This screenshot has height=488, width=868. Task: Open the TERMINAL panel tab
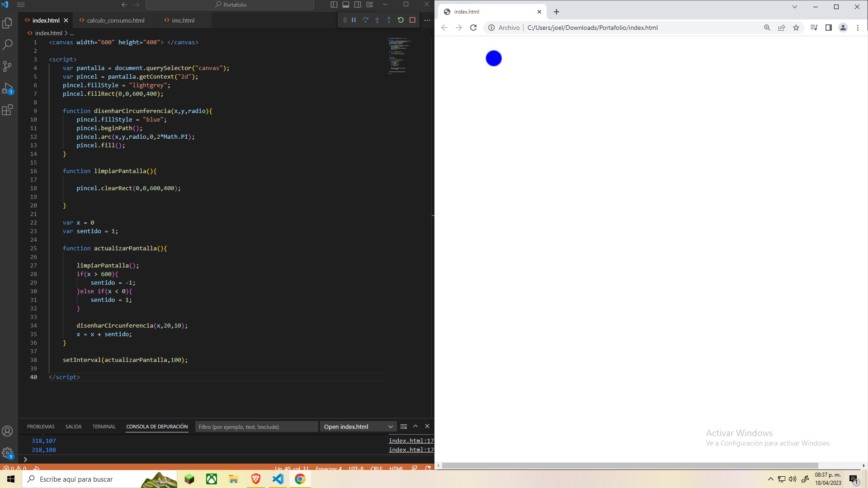click(x=104, y=427)
